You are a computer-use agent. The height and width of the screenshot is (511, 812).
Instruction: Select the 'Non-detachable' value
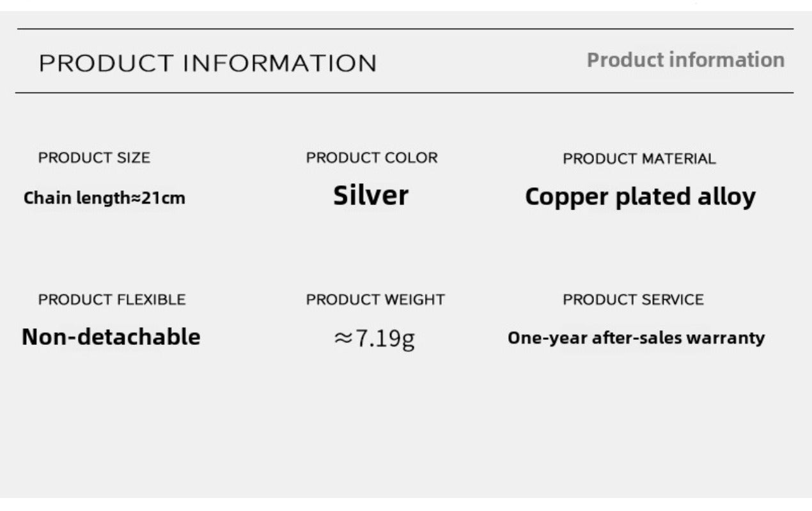point(111,337)
